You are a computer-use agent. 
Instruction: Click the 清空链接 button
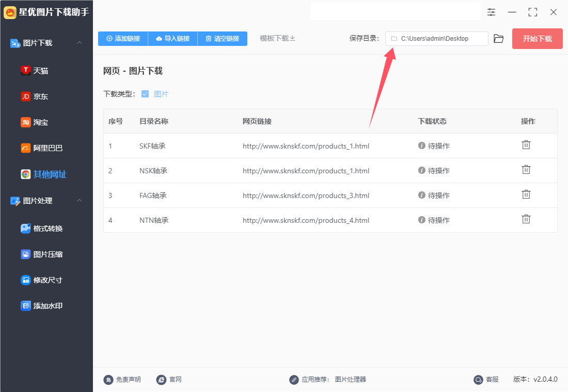click(223, 38)
